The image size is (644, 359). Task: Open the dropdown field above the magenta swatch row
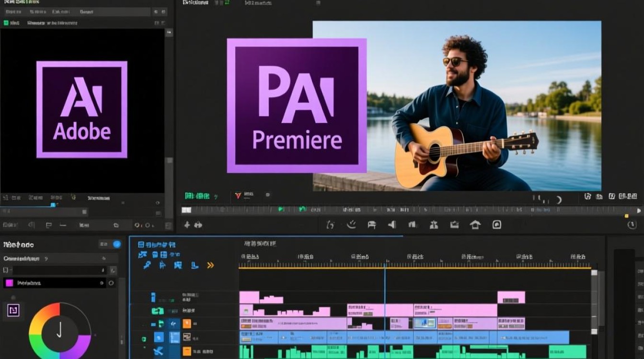click(x=57, y=270)
